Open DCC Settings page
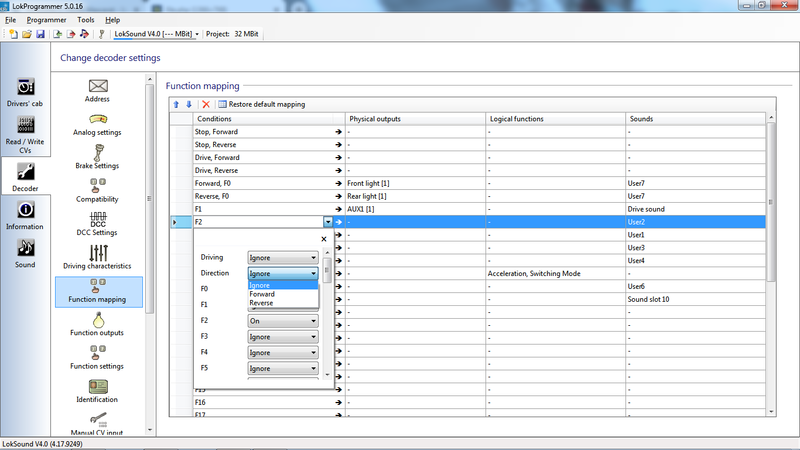 tap(97, 224)
